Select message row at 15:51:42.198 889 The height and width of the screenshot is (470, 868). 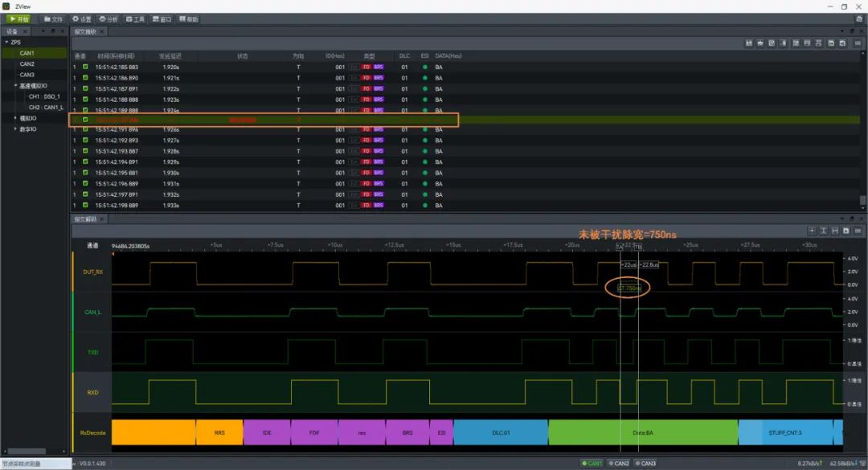click(465, 206)
